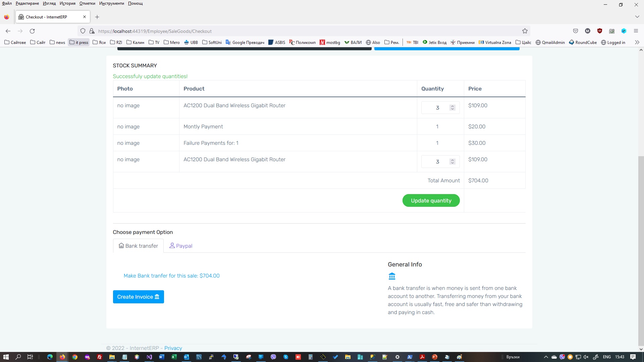Open the list all tabs dropdown arrow
This screenshot has height=362, width=644.
(x=637, y=17)
